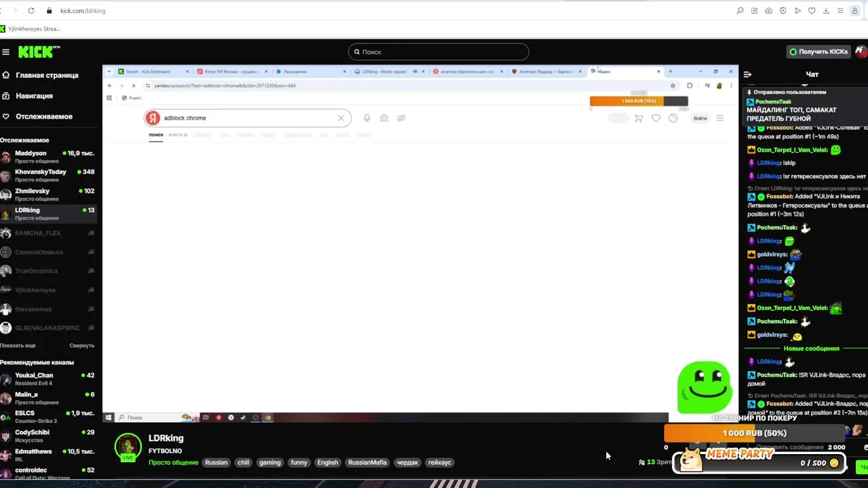Clear adblock chrome query in streamed Yandex

(x=341, y=118)
